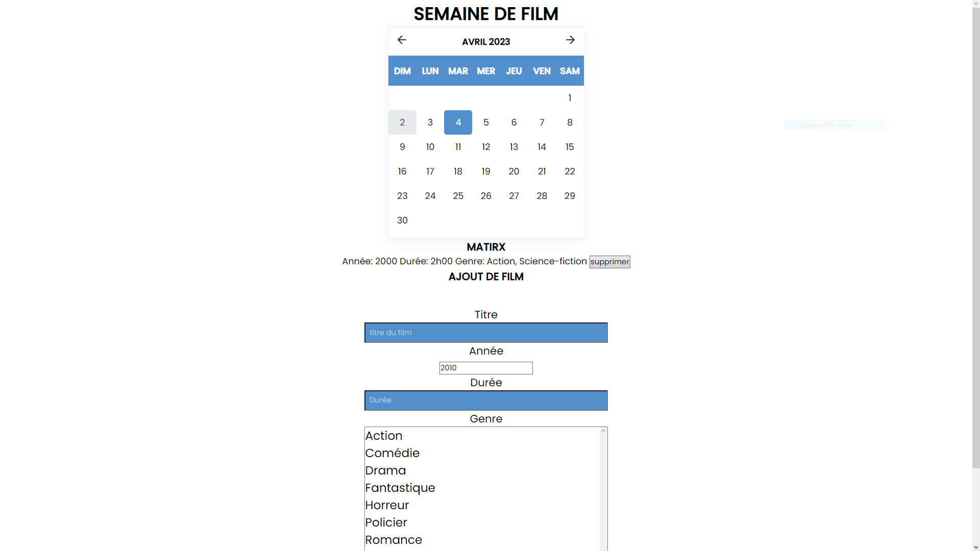980x551 pixels.
Task: Pick Horreur in the Genre list
Action: tap(387, 505)
